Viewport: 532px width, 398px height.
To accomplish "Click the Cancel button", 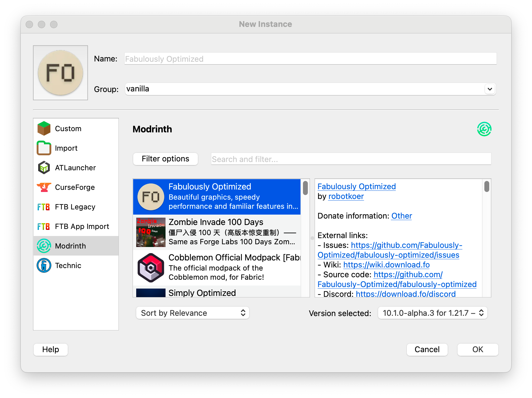I will 427,349.
